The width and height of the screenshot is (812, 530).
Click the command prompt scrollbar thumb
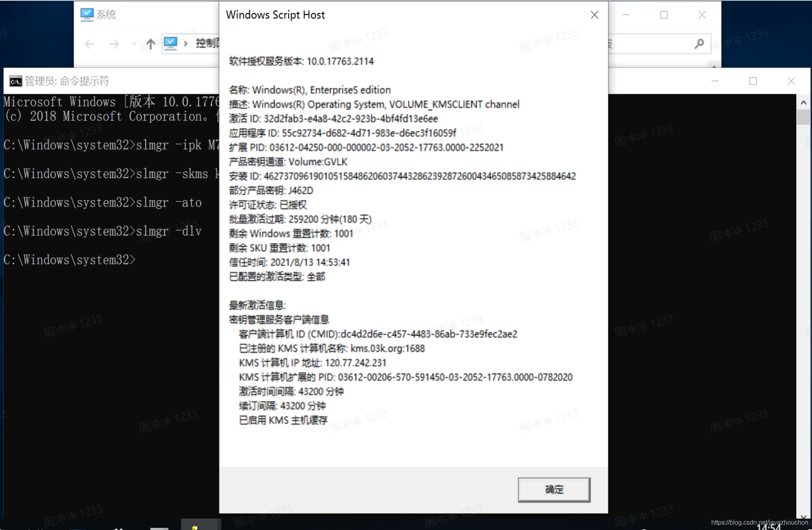[x=803, y=117]
